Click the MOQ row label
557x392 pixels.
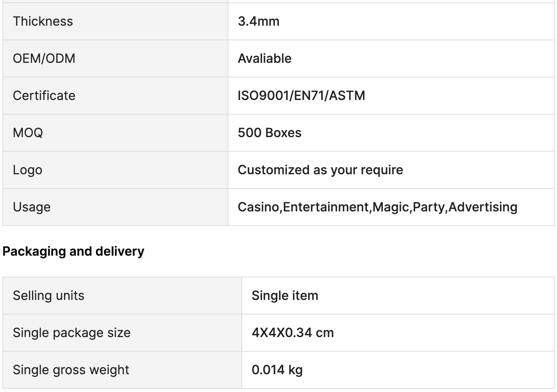point(28,133)
